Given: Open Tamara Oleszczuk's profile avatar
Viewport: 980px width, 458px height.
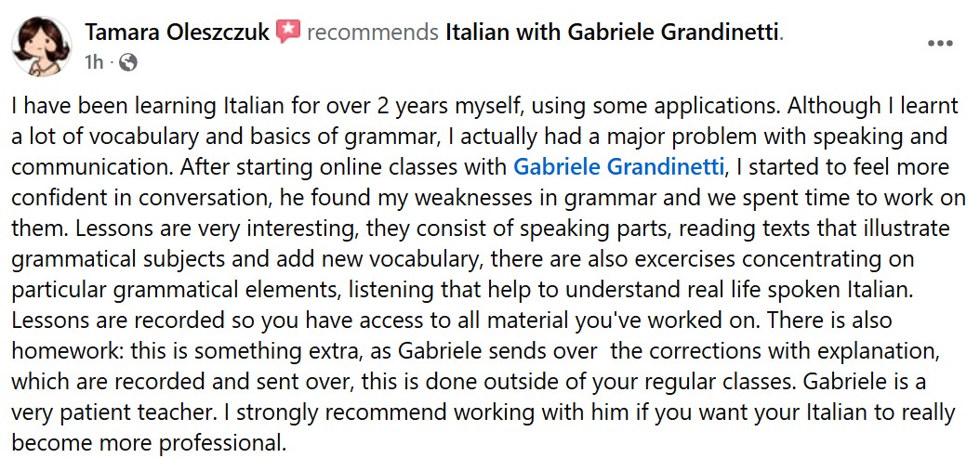Looking at the screenshot, I should 39,45.
